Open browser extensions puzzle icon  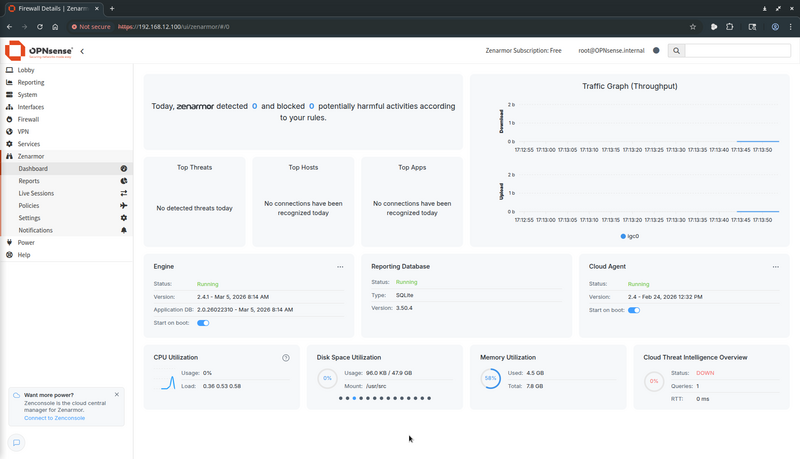pyautogui.click(x=730, y=27)
